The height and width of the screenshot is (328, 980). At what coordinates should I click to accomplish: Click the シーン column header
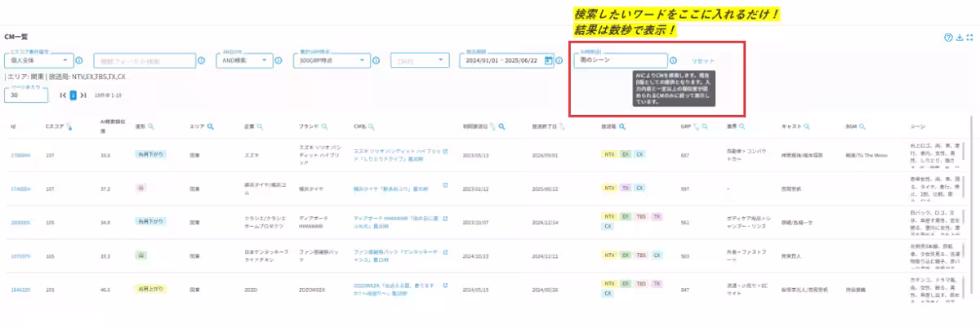tap(918, 127)
